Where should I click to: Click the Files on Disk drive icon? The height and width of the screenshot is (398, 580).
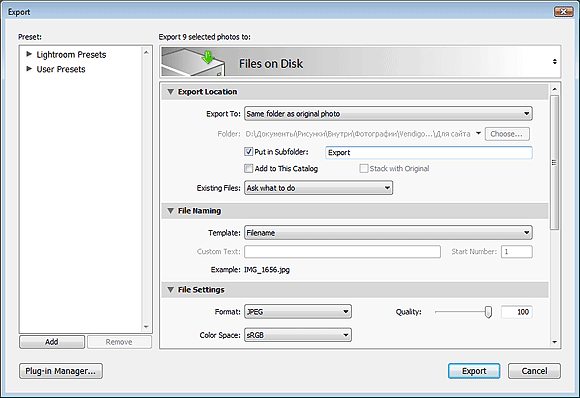click(193, 62)
